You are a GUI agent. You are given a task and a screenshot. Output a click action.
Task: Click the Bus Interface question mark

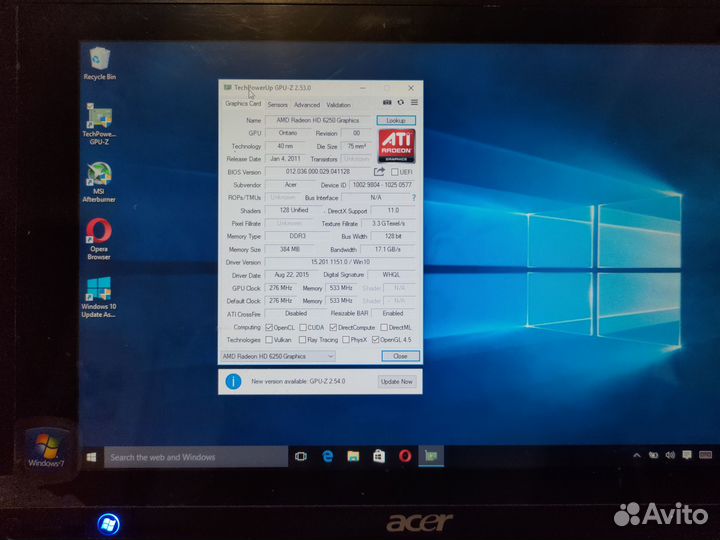coord(414,197)
